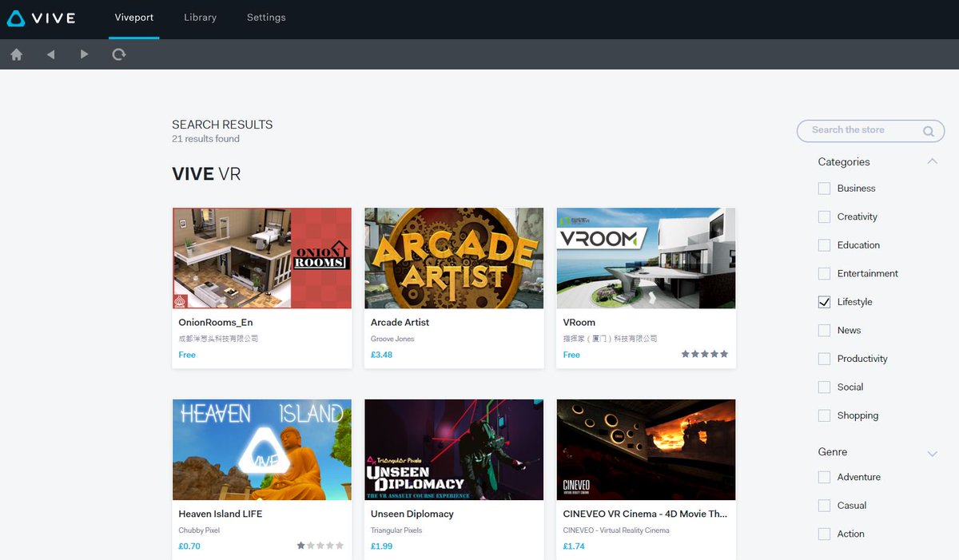Click the 21 results found text

tap(205, 139)
